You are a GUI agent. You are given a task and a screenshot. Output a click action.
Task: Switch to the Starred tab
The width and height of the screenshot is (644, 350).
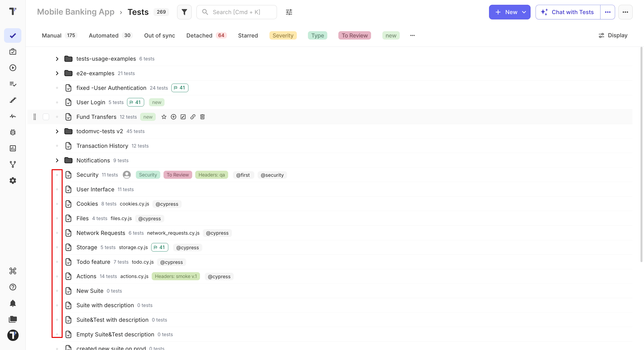pyautogui.click(x=248, y=36)
